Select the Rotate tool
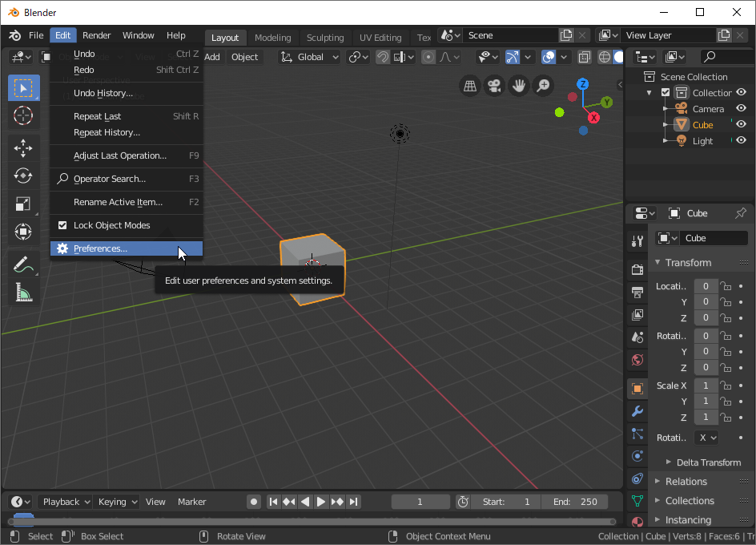This screenshot has width=756, height=545. click(x=24, y=176)
